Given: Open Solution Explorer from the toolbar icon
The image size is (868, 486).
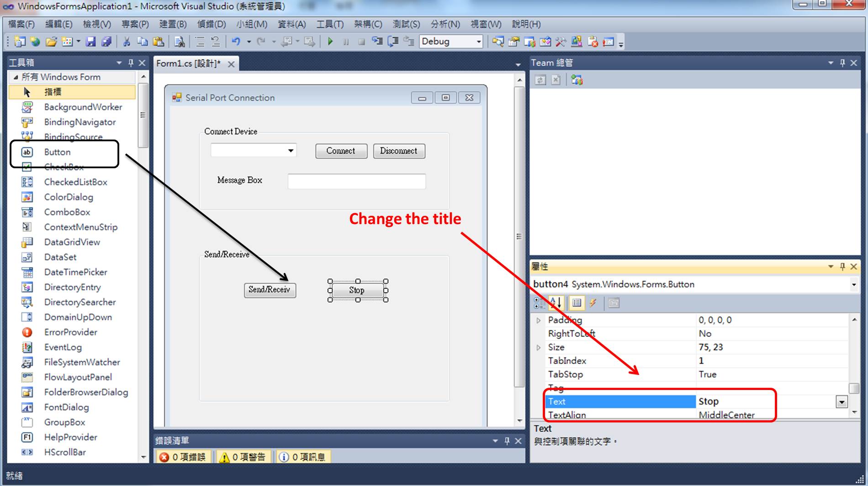Looking at the screenshot, I should click(x=498, y=42).
